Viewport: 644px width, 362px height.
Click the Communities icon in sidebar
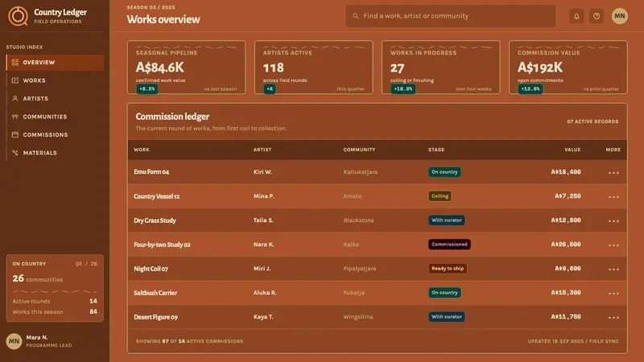(15, 117)
